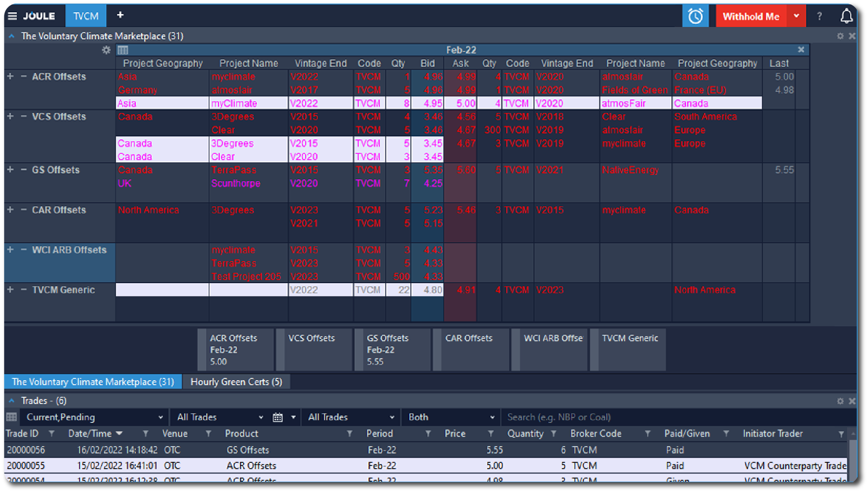
Task: Filter the Price column
Action: pos(491,434)
